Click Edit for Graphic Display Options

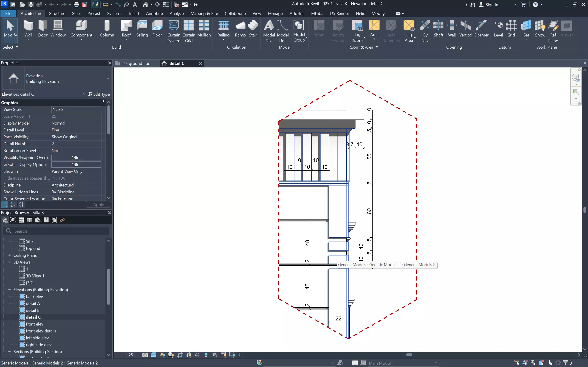click(x=76, y=164)
